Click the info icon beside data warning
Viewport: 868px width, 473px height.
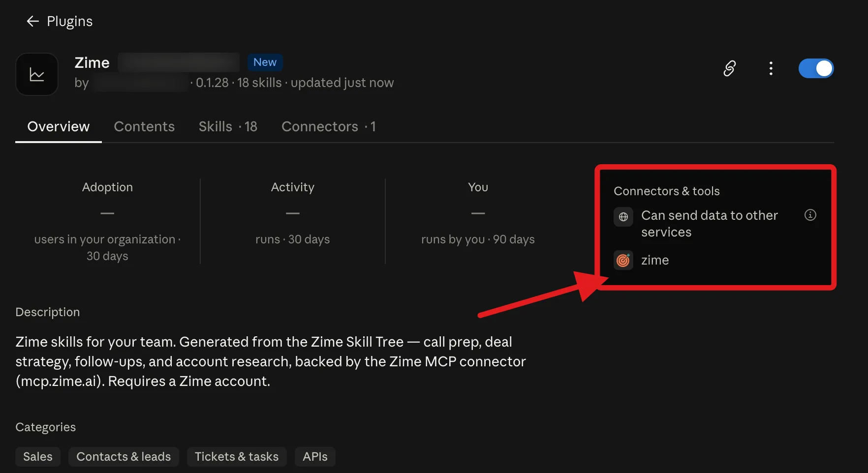pyautogui.click(x=810, y=215)
